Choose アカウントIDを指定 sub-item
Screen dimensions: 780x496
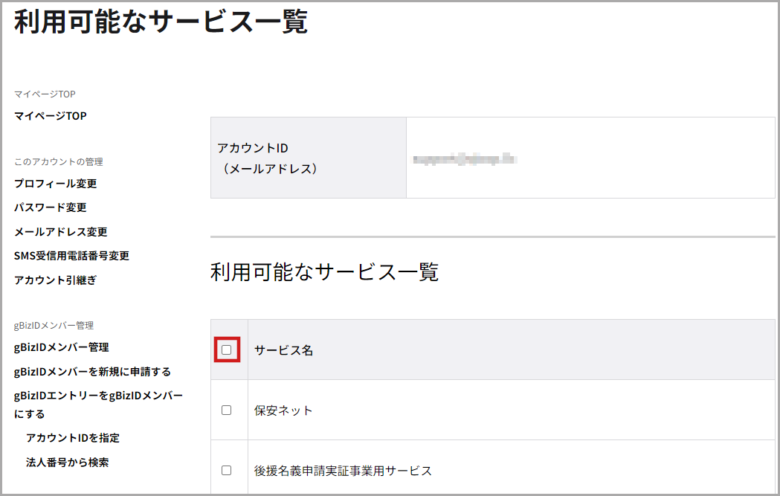point(73,438)
